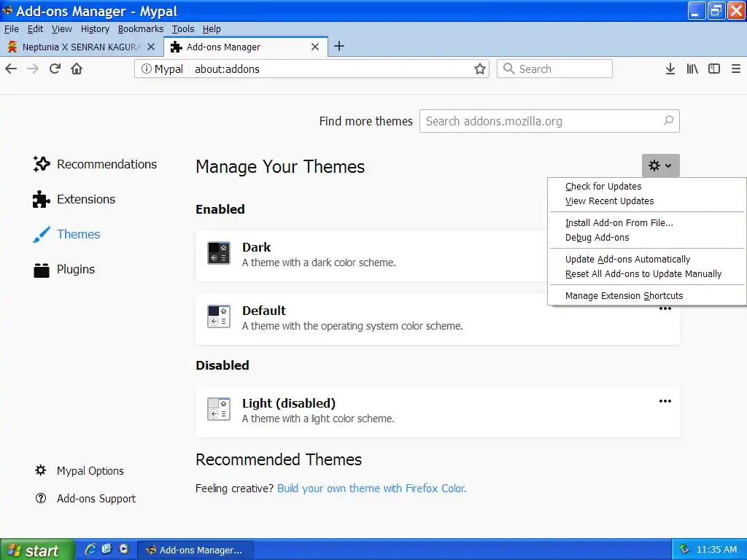Image resolution: width=747 pixels, height=560 pixels.
Task: Open a new tab with plus button
Action: point(339,46)
